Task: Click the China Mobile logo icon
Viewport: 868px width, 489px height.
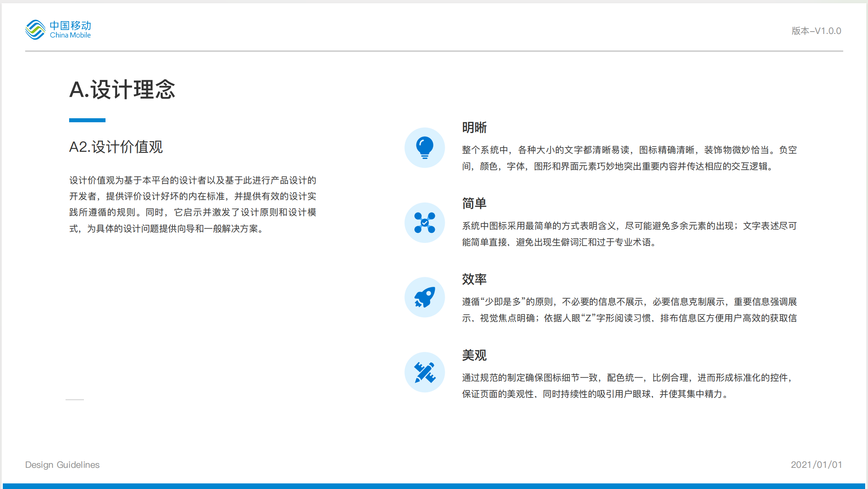Action: coord(35,30)
